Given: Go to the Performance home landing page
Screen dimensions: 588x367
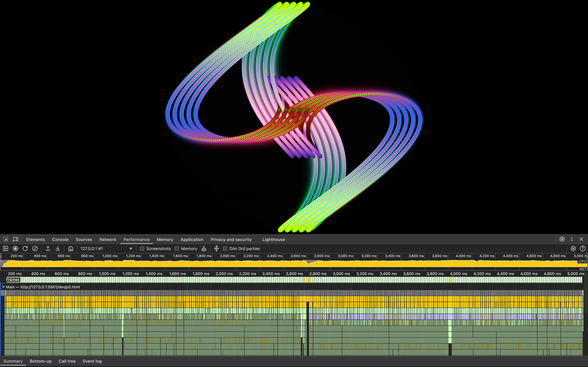Looking at the screenshot, I should [x=71, y=249].
